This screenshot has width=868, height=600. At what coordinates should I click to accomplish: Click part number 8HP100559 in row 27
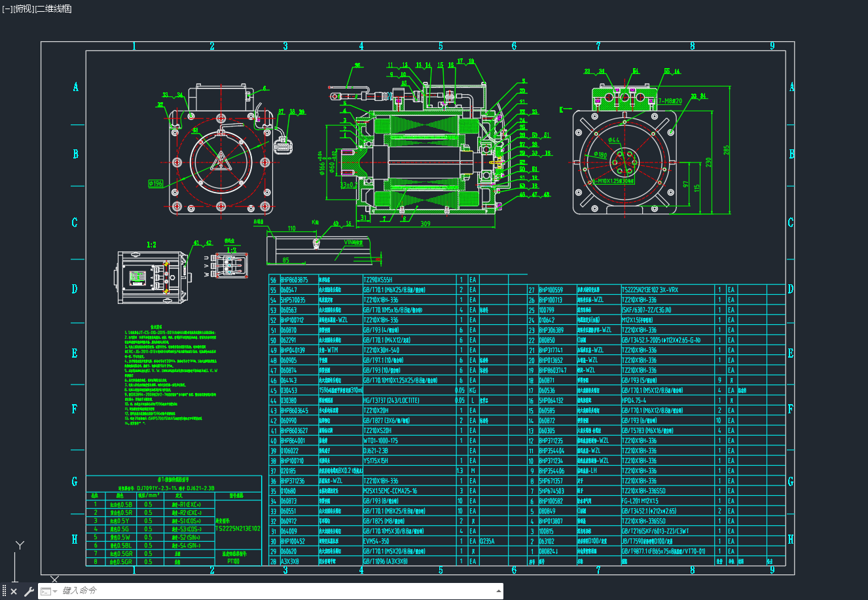click(551, 290)
